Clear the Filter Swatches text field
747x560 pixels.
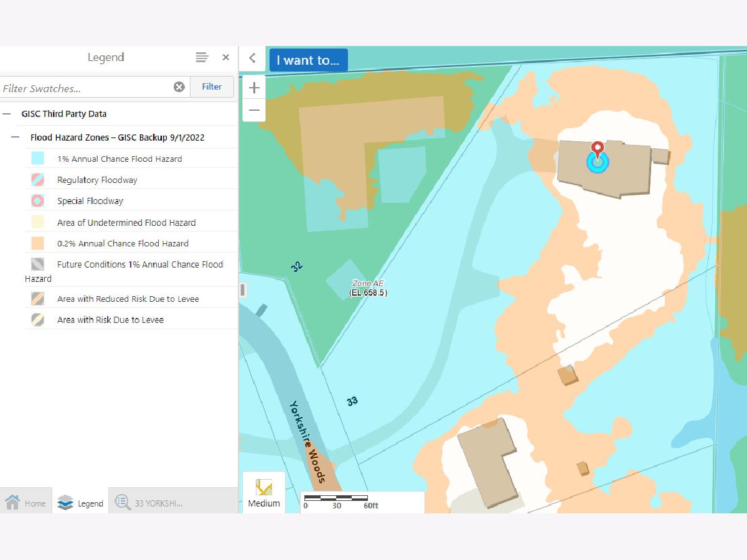coord(179,87)
